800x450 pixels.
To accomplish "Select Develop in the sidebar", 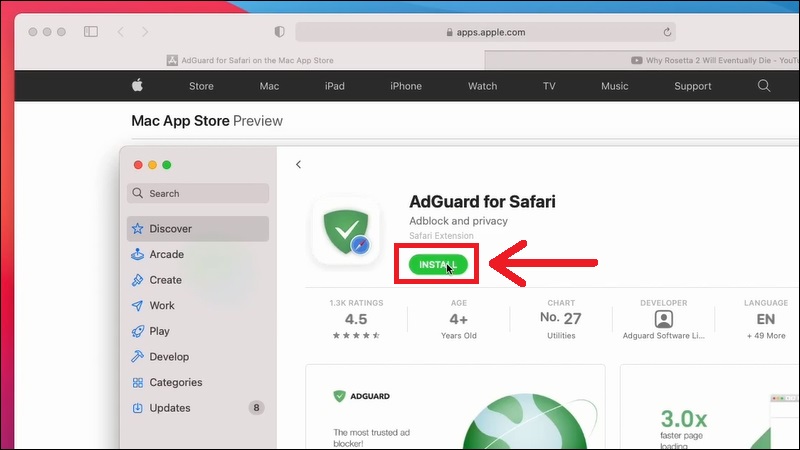I will [x=198, y=357].
